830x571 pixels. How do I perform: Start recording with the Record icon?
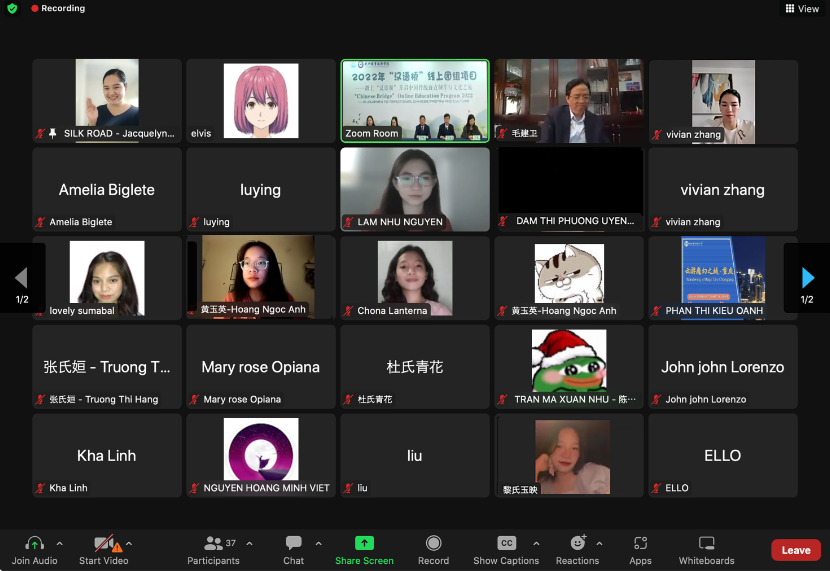[433, 544]
